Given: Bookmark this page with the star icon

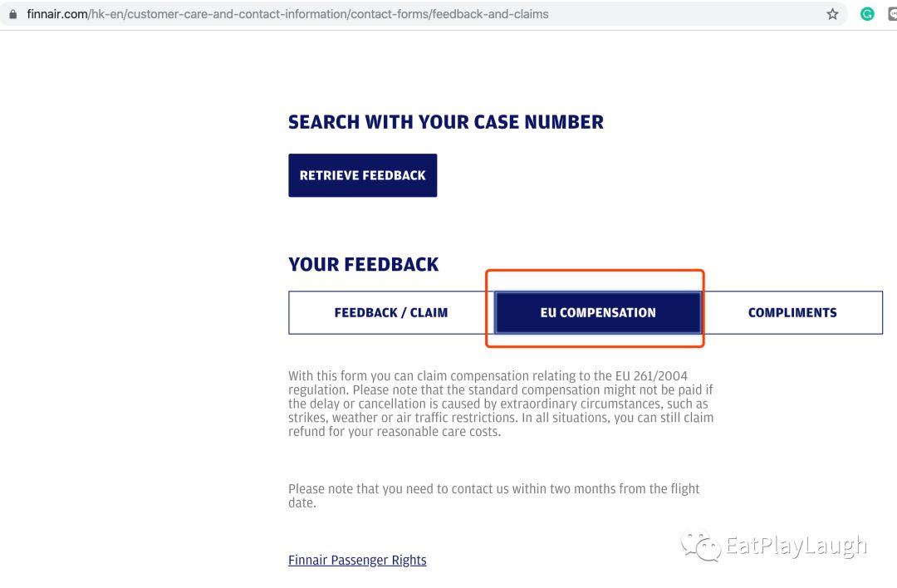Looking at the screenshot, I should [x=832, y=14].
